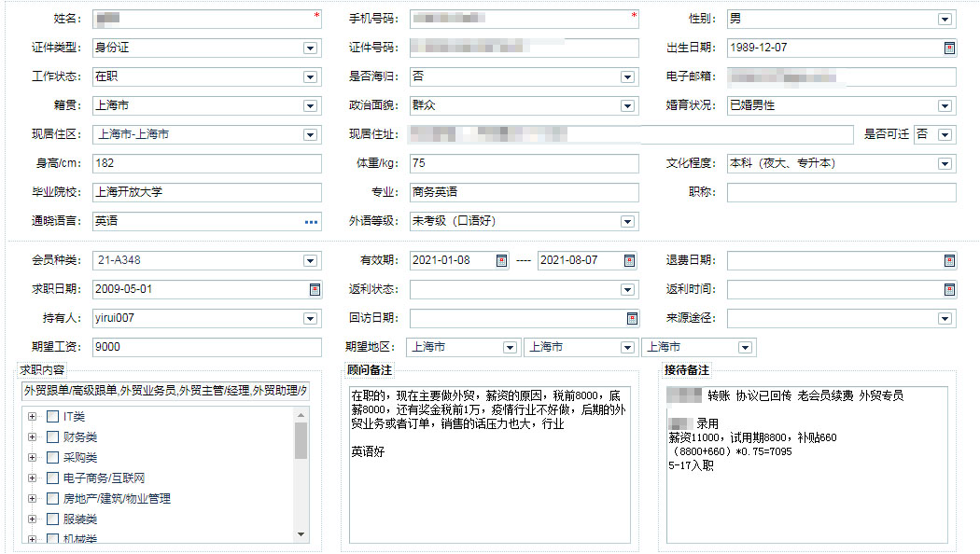The image size is (980, 554).
Task: Open the 求职日期 calendar picker
Action: pos(315,290)
